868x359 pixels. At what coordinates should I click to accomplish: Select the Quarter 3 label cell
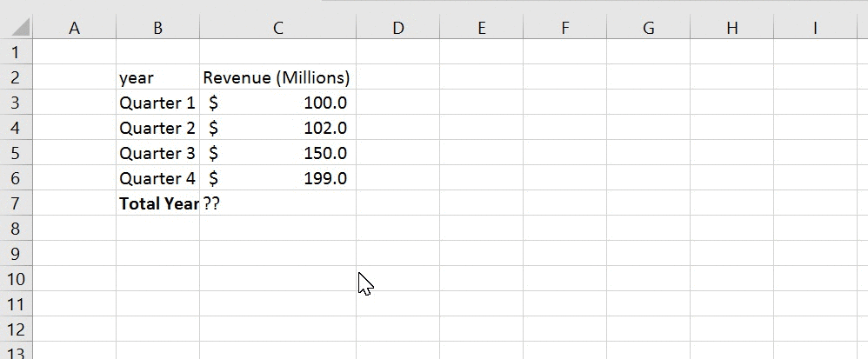pyautogui.click(x=158, y=153)
